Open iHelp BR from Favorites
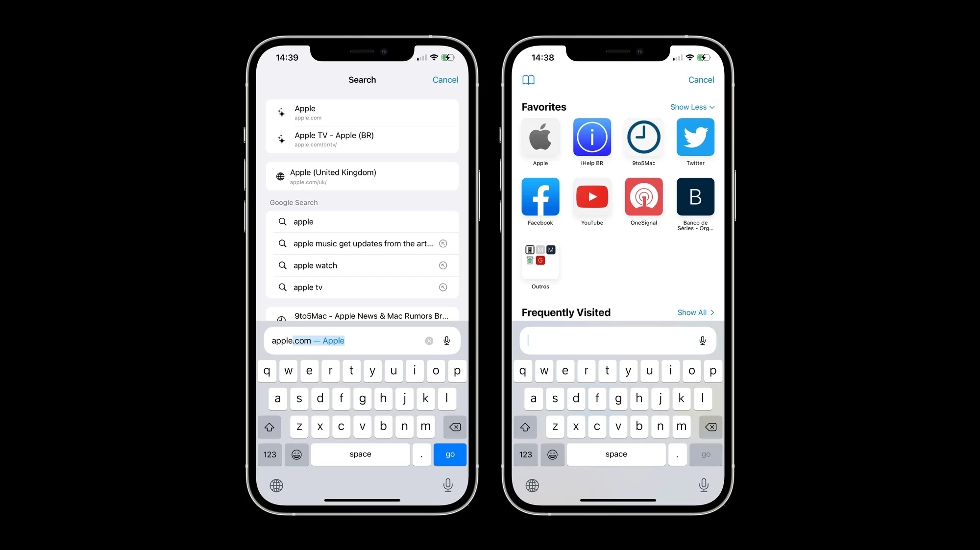Viewport: 980px width, 550px height. click(591, 137)
